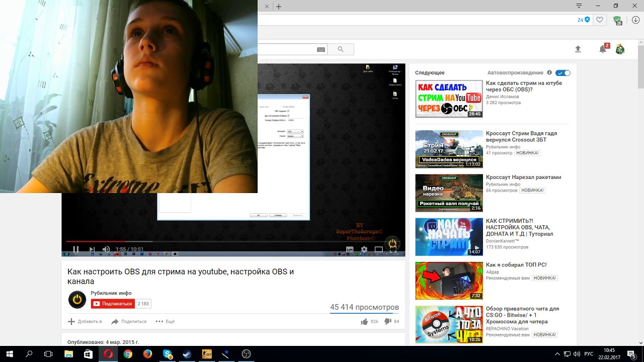Open the Ещё more options menu
Viewport: 644px width, 362px height.
(x=165, y=322)
